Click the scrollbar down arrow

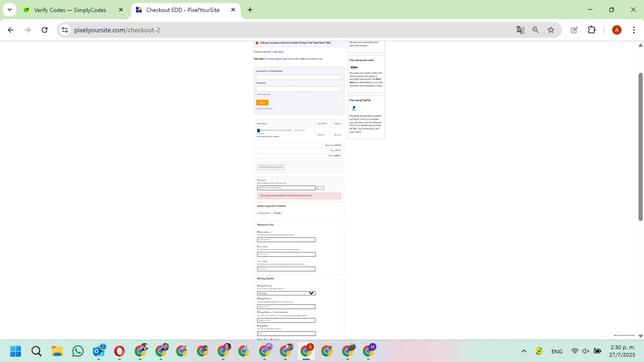641,336
